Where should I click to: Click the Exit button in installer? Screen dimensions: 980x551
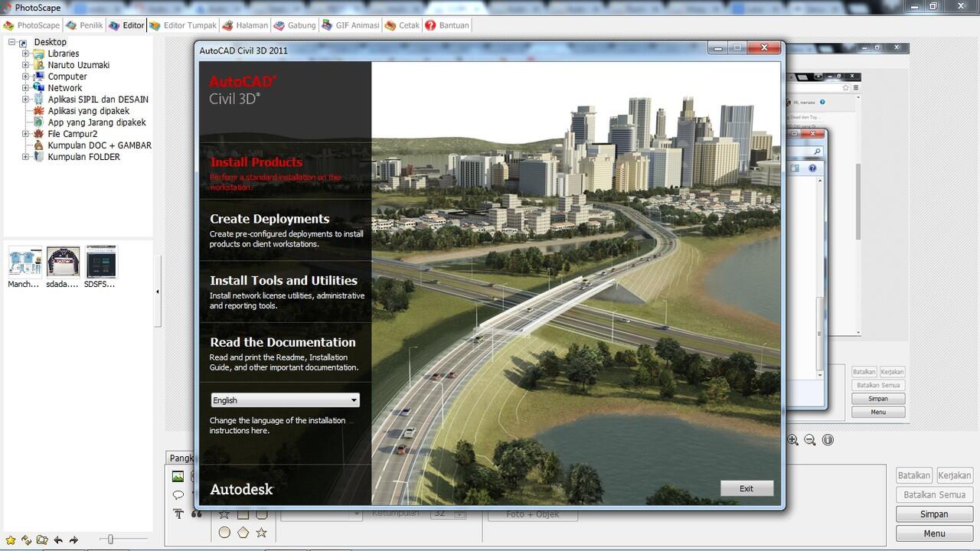point(746,488)
